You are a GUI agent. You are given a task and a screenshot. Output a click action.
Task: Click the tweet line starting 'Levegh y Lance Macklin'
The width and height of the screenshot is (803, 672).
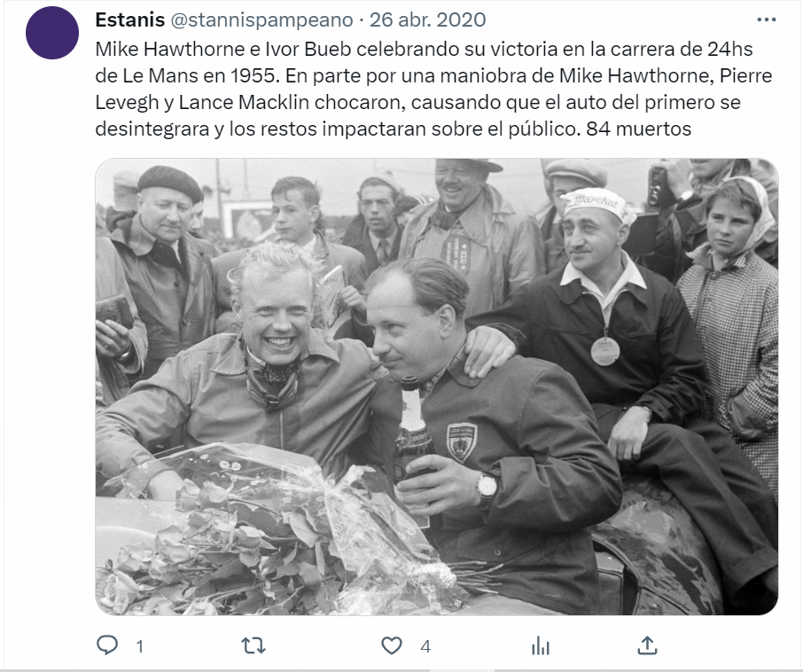coord(417,103)
